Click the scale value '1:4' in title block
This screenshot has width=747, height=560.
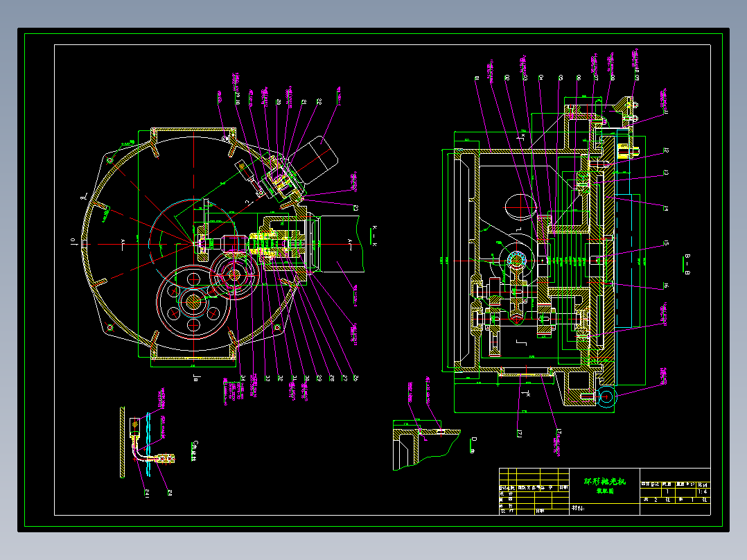tap(702, 491)
